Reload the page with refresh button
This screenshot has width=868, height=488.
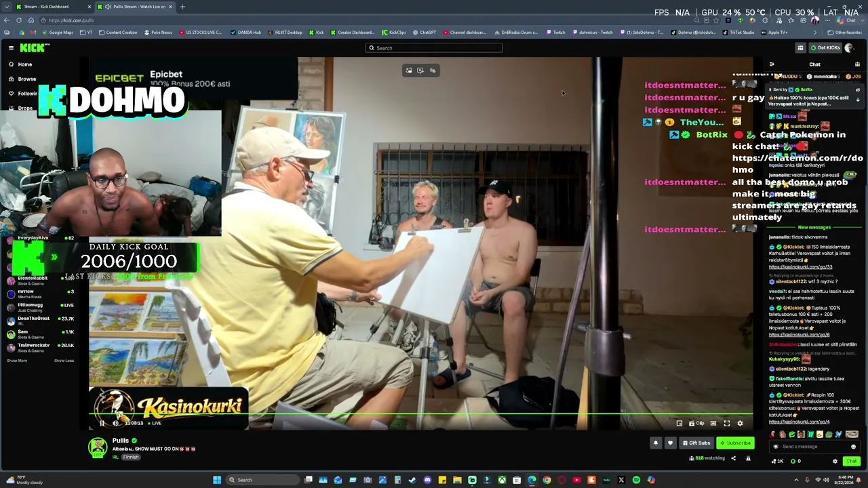coord(19,20)
